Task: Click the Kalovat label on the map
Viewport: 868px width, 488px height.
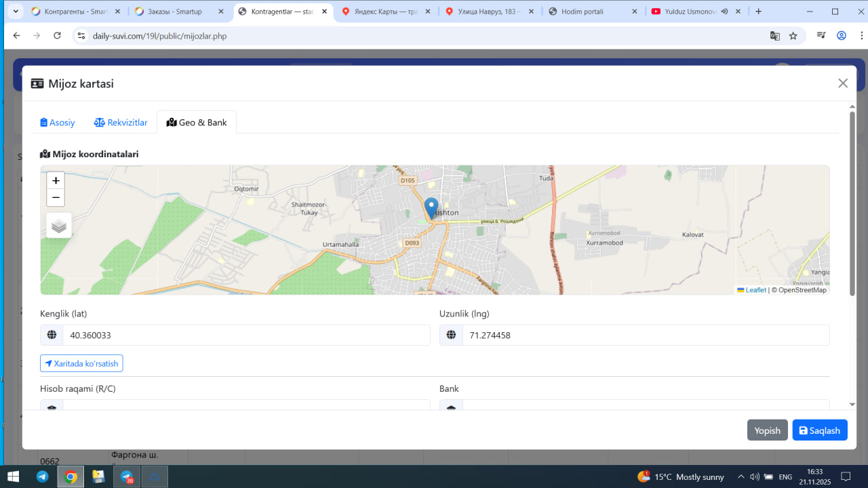Action: tap(692, 235)
